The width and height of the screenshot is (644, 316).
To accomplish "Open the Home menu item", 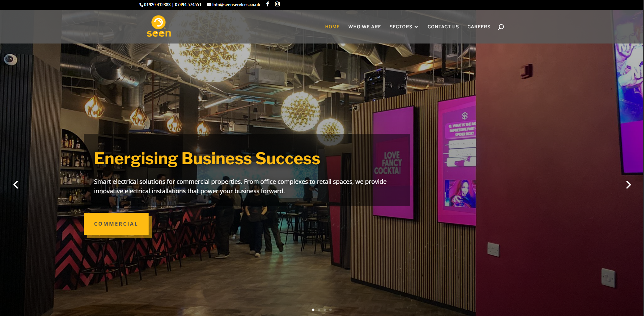I will coord(332,27).
